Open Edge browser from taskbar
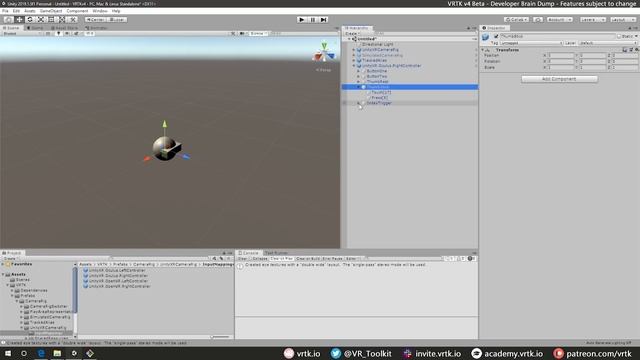 tap(41, 353)
